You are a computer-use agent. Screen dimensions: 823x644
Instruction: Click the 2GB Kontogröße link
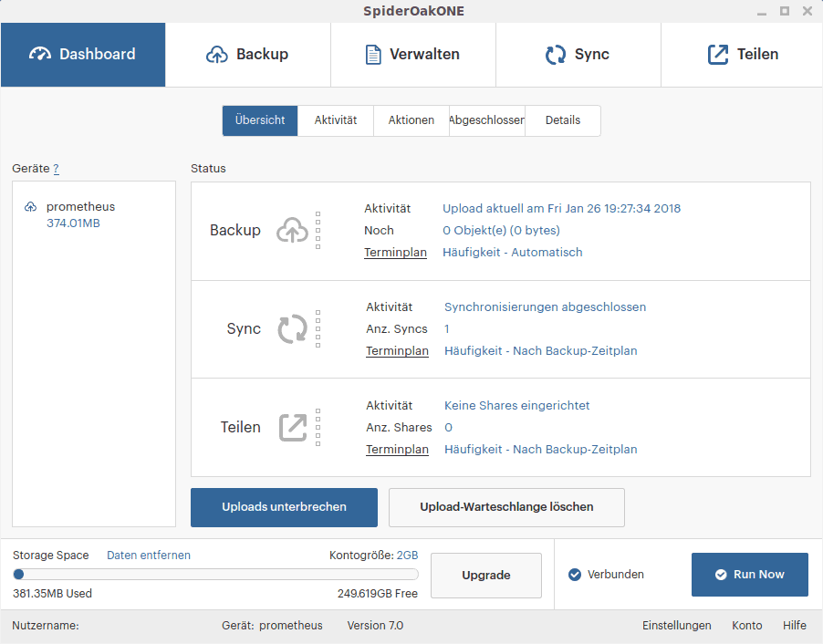(407, 556)
